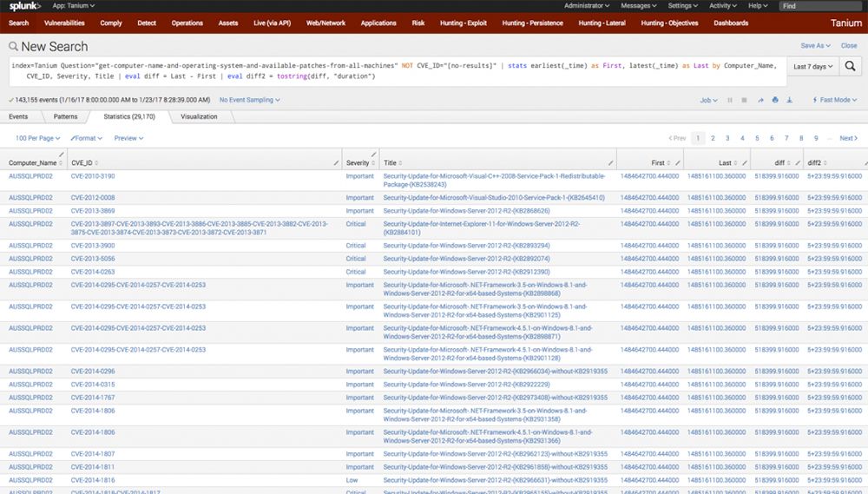Edit format of the Title column
Viewport: 868px width, 494px height.
610,163
